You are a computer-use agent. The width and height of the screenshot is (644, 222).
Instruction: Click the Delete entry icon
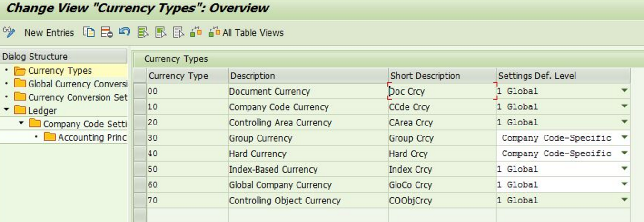click(107, 32)
